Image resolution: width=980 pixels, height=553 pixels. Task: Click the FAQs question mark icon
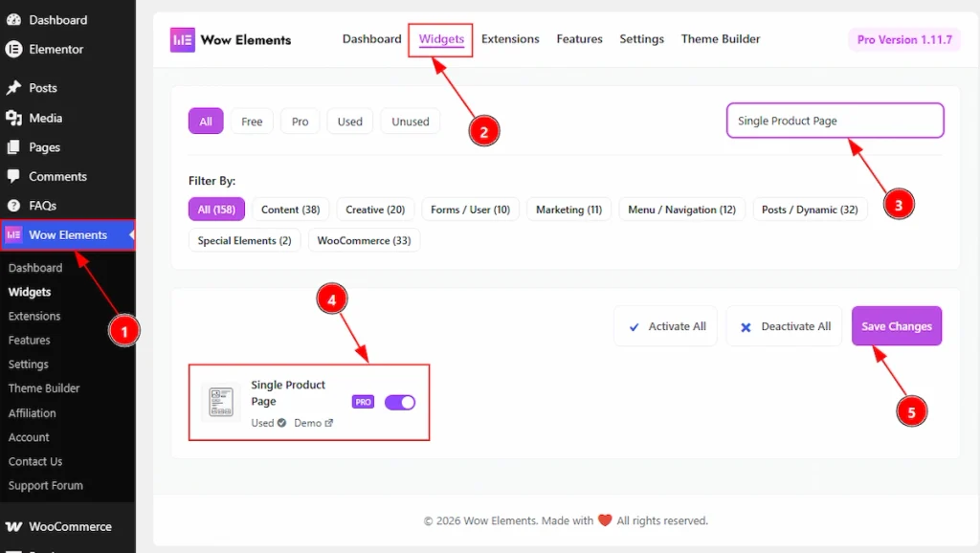tap(13, 206)
